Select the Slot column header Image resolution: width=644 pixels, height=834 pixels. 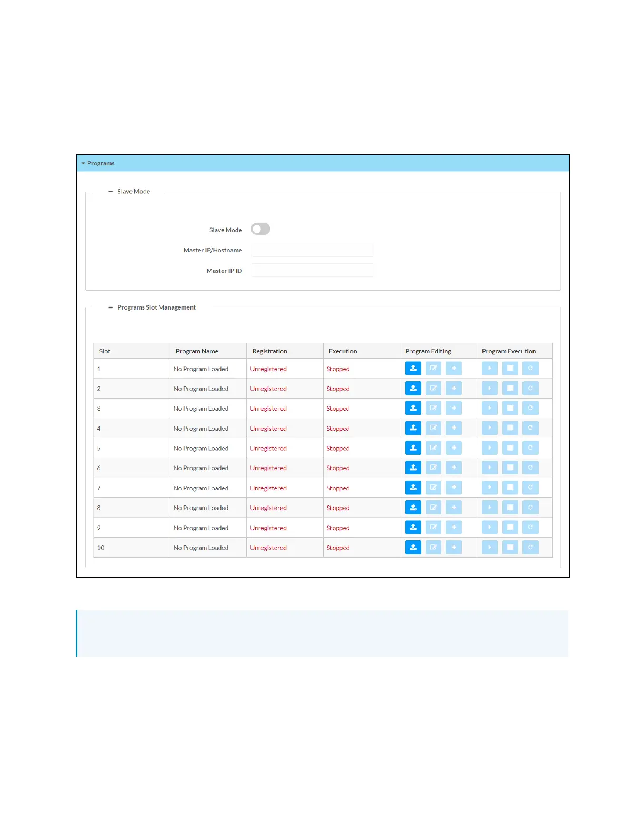click(105, 351)
